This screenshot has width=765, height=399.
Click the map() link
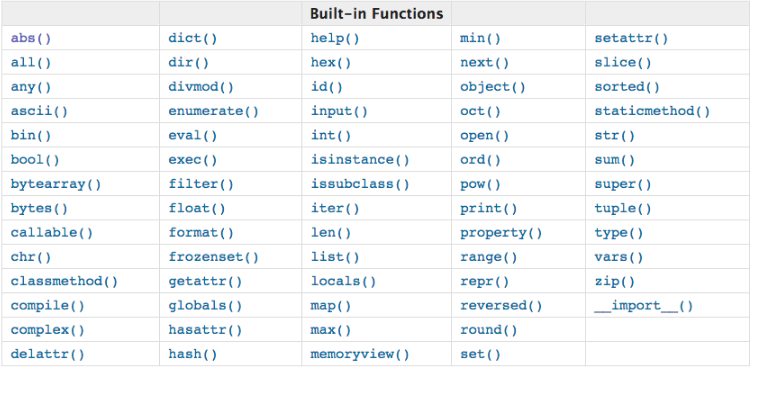coord(331,306)
